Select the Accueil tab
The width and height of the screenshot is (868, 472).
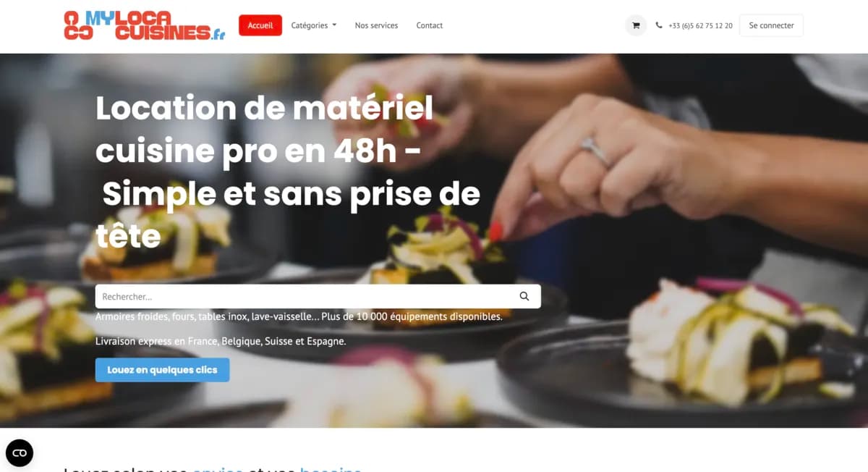coord(260,25)
